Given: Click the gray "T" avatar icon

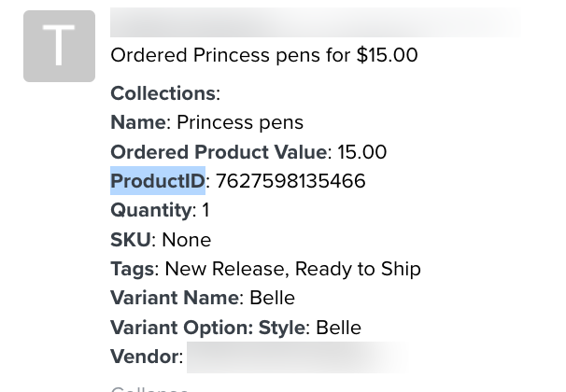Looking at the screenshot, I should coord(59,47).
